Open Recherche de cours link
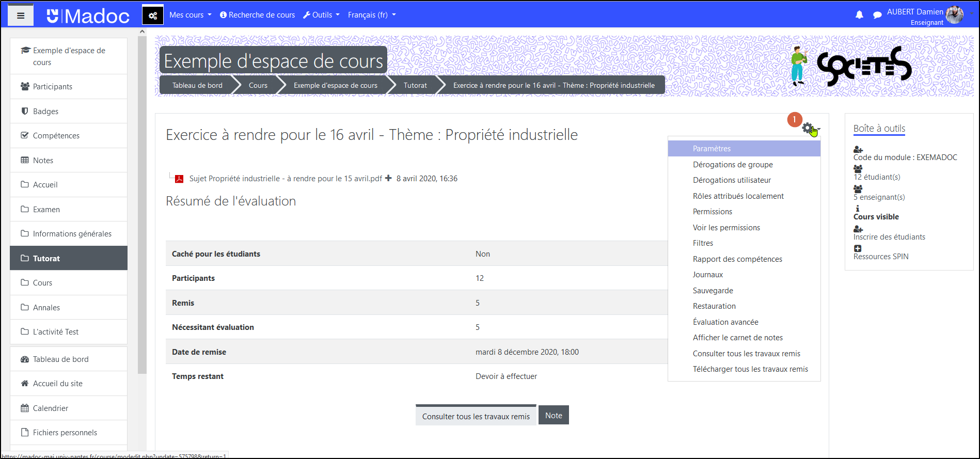This screenshot has width=980, height=459. 258,15
